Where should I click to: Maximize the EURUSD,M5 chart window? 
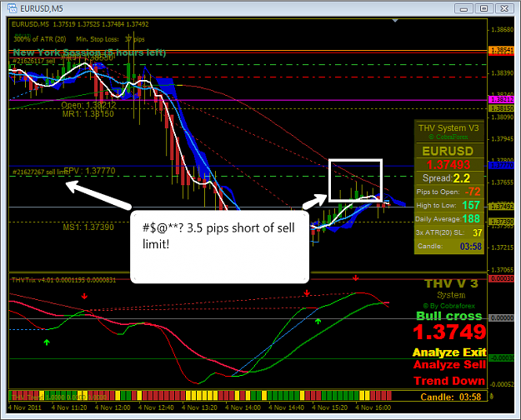click(483, 8)
